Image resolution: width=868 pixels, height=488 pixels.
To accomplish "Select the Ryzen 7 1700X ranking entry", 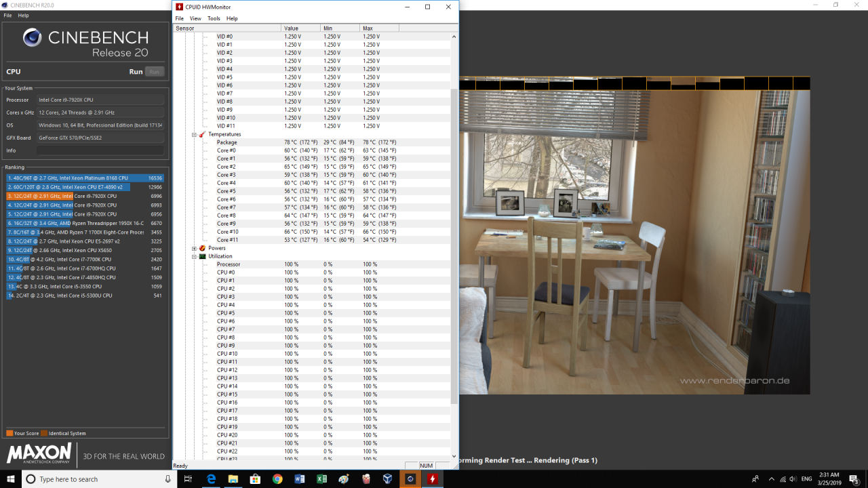I will [85, 232].
